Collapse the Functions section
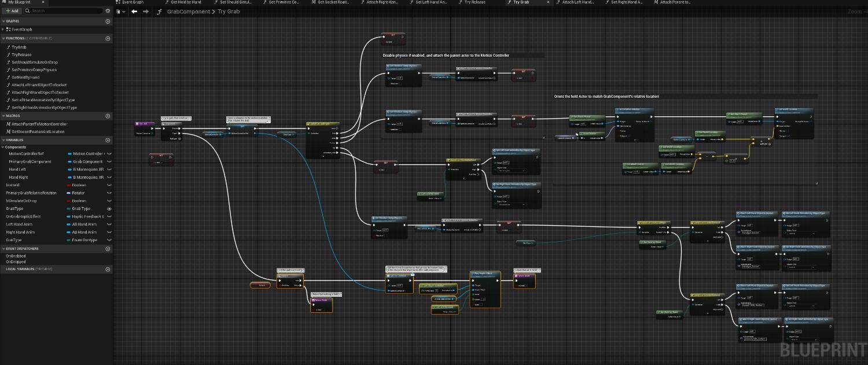 click(x=3, y=39)
